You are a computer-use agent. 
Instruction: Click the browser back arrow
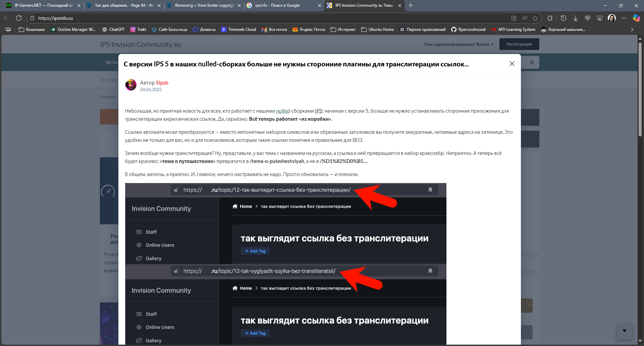pos(7,18)
